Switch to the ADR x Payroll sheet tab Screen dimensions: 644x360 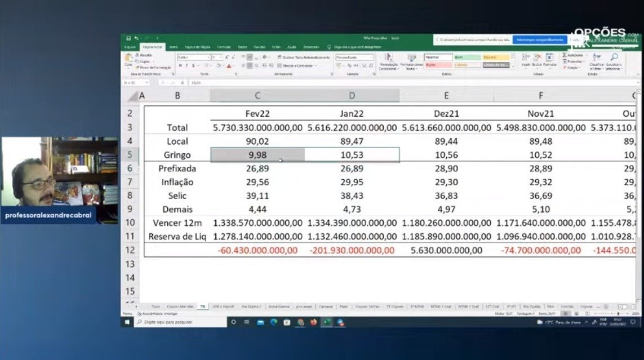tap(223, 306)
